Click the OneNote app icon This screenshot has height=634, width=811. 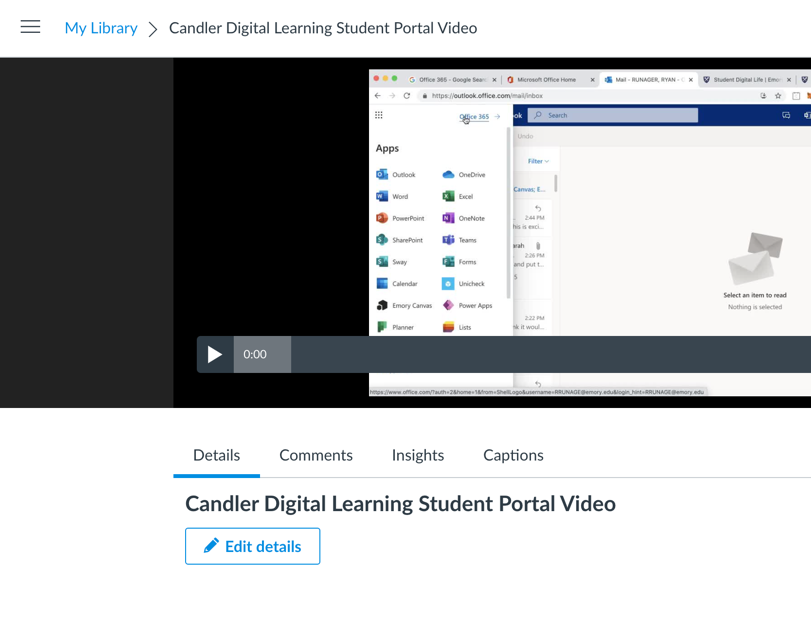tap(448, 218)
